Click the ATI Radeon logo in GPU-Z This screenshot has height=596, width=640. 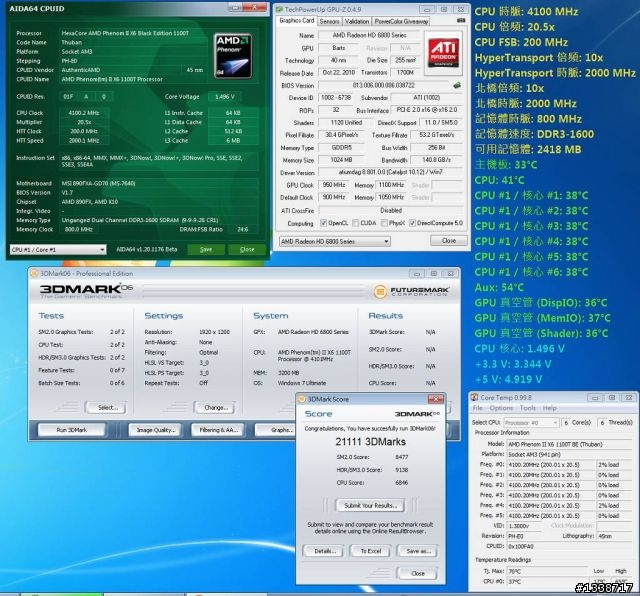click(x=443, y=53)
